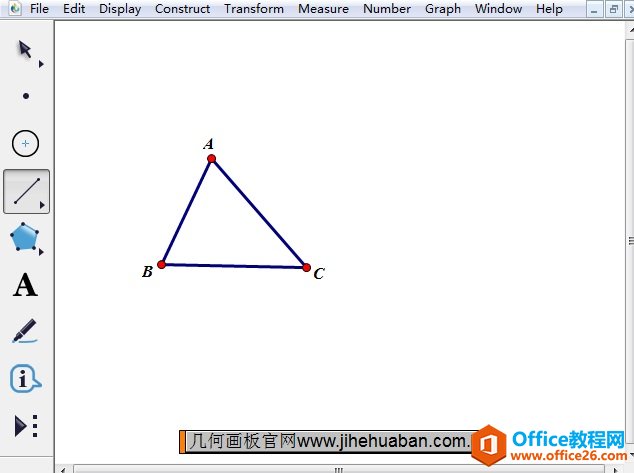634x473 pixels.
Task: Open the Straightedge tool flyout arrow
Action: pos(42,205)
